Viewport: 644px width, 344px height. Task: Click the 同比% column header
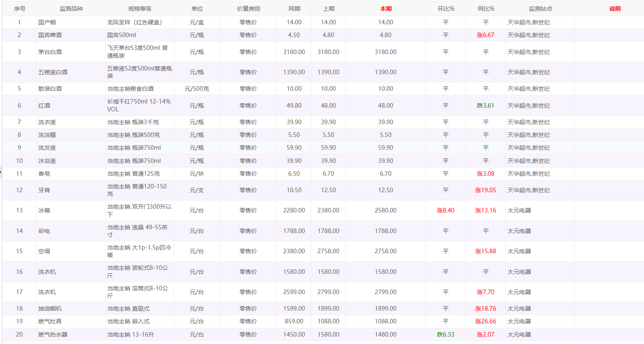tap(486, 9)
